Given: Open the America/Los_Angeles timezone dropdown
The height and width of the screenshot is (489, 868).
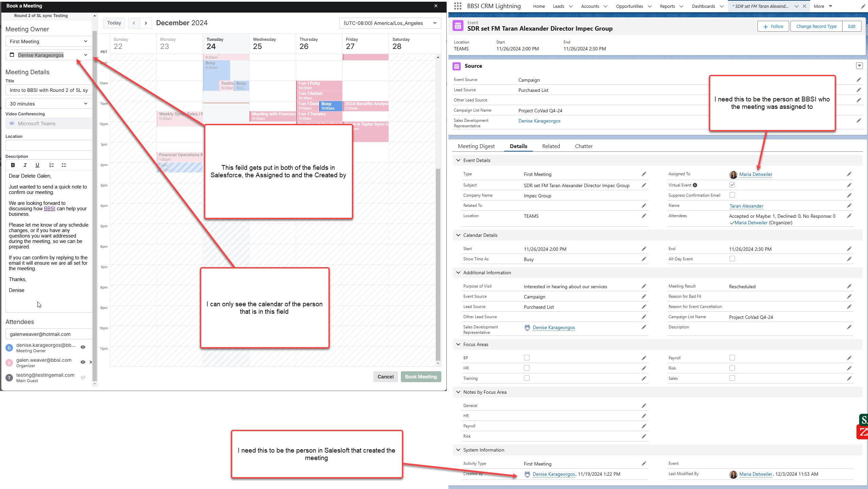Looking at the screenshot, I should [390, 23].
